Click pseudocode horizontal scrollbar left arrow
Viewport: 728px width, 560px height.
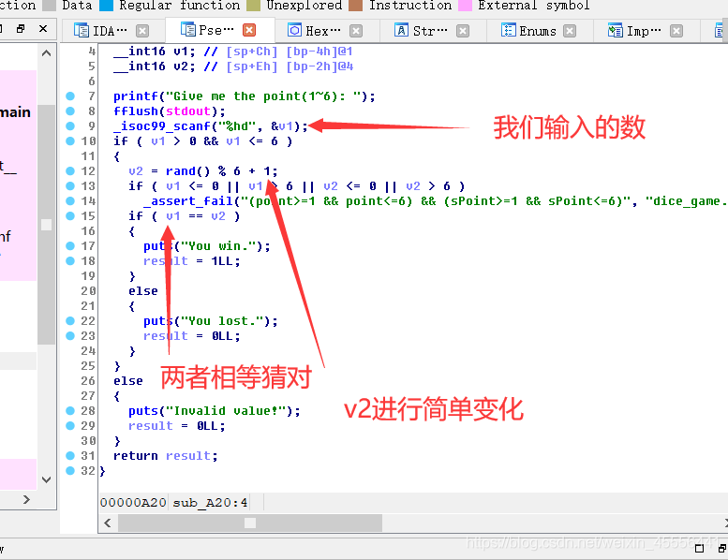click(x=108, y=523)
